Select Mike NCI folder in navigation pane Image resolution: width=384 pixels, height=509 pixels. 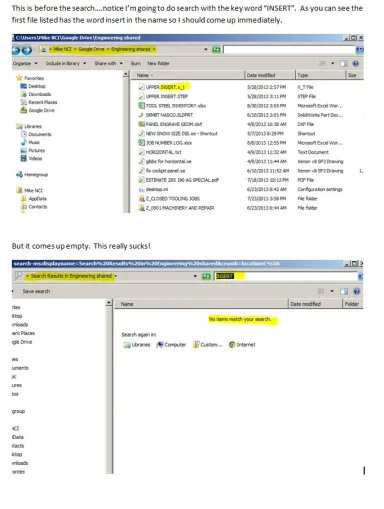pyautogui.click(x=29, y=190)
